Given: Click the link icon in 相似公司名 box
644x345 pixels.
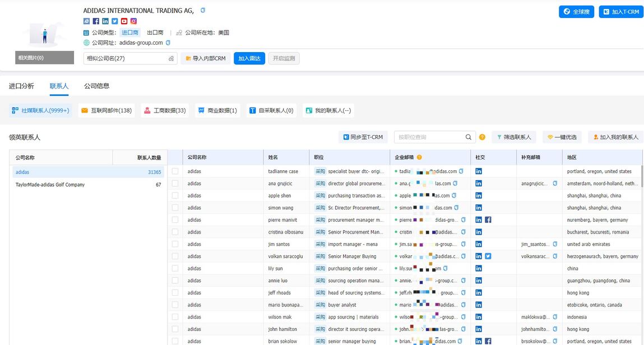Looking at the screenshot, I should 171,59.
